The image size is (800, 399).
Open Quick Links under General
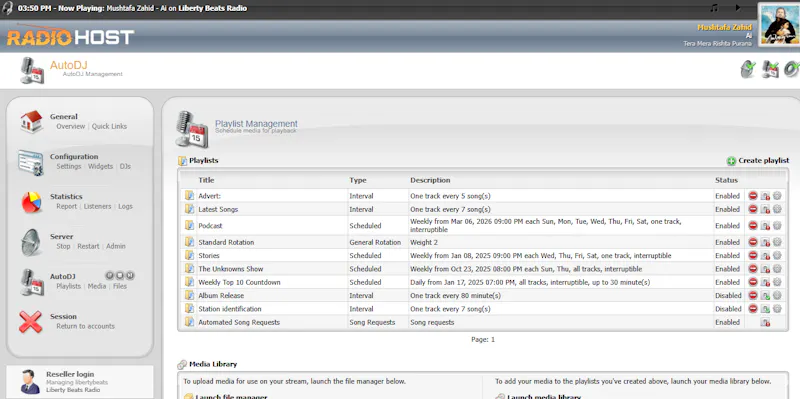(109, 127)
